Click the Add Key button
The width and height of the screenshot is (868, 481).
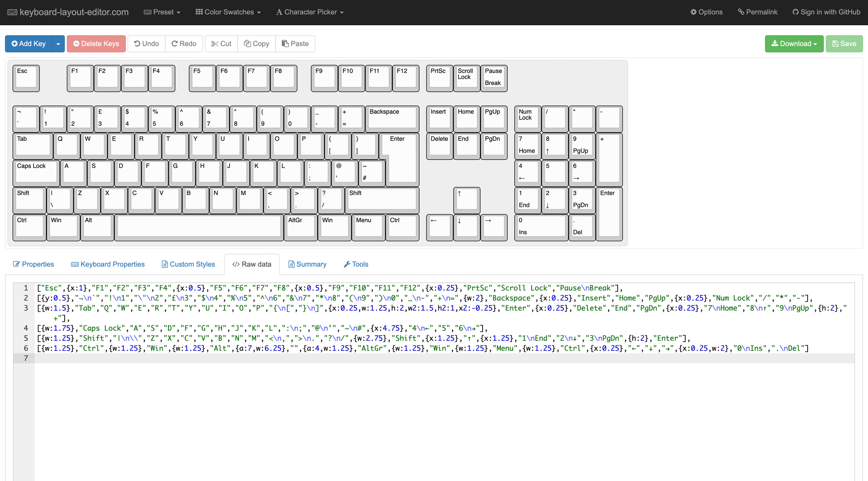[29, 43]
